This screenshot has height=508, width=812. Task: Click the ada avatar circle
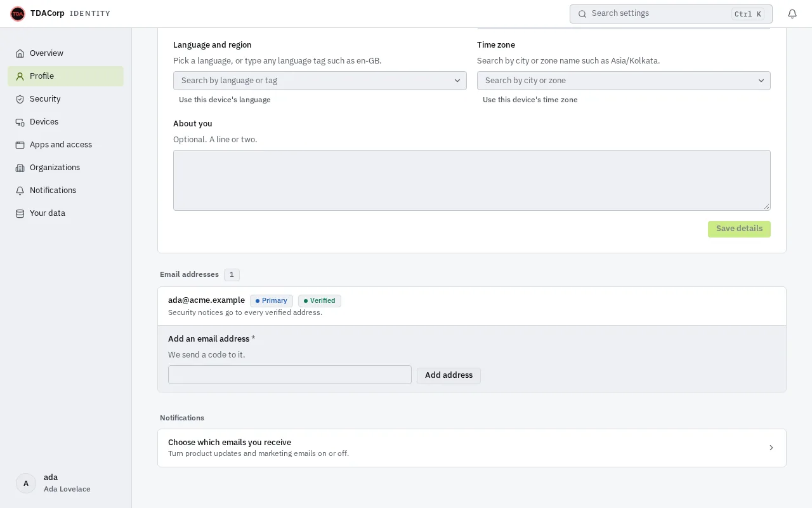point(26,483)
